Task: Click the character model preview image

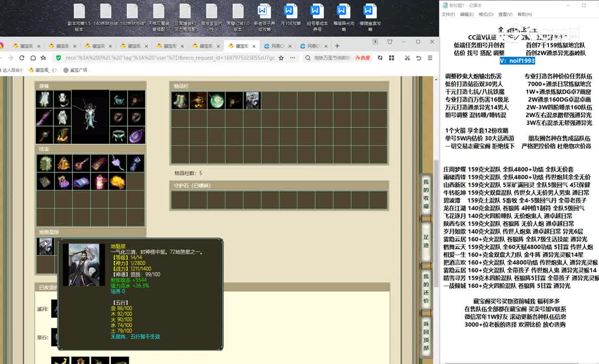Action: (x=91, y=117)
